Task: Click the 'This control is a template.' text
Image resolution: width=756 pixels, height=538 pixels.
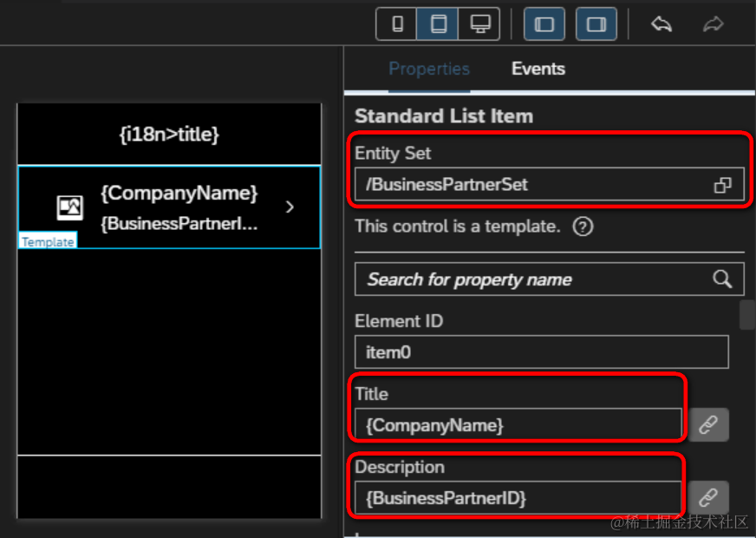Action: tap(458, 226)
